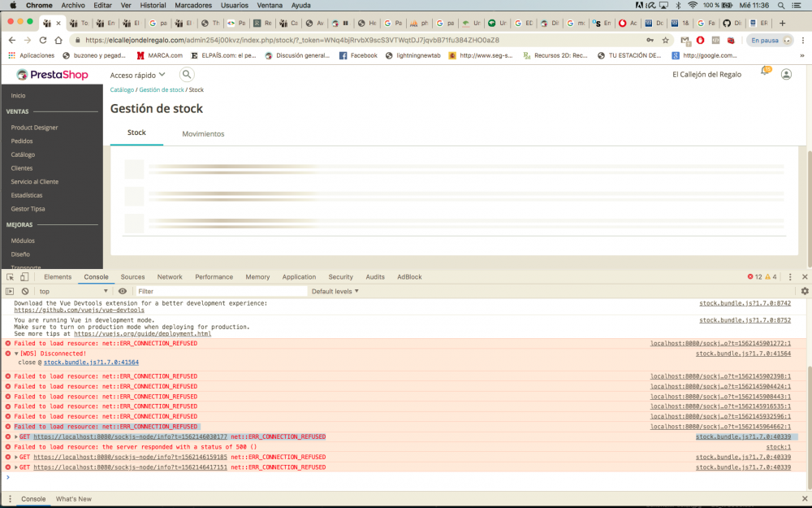Open the Módulos sidebar item
Screen dimensions: 812x508
[23, 241]
